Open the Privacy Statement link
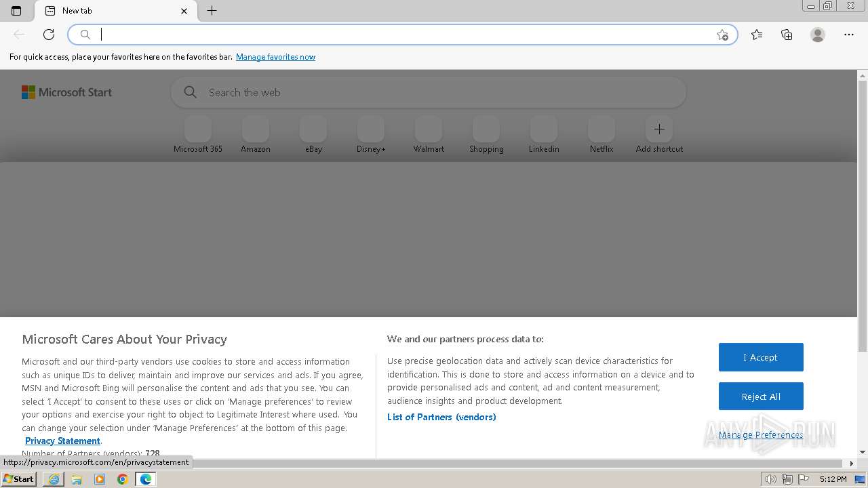Image resolution: width=868 pixels, height=488 pixels. pos(62,441)
